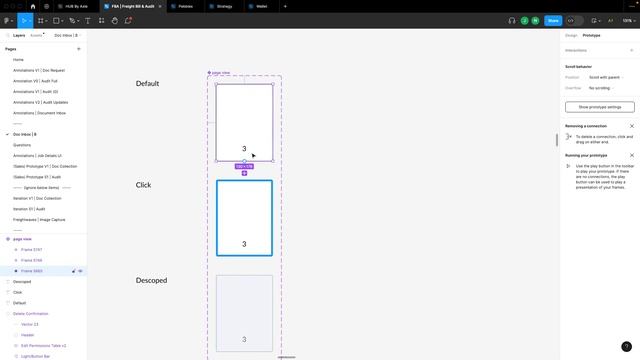640x360 pixels.
Task: Open the Overflow No scrolling dropdown
Action: 601,88
